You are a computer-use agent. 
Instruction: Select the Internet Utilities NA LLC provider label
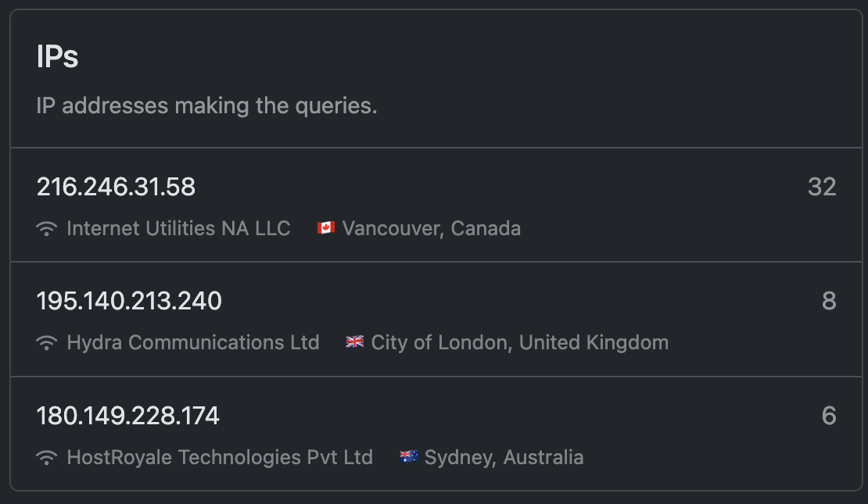coord(178,228)
